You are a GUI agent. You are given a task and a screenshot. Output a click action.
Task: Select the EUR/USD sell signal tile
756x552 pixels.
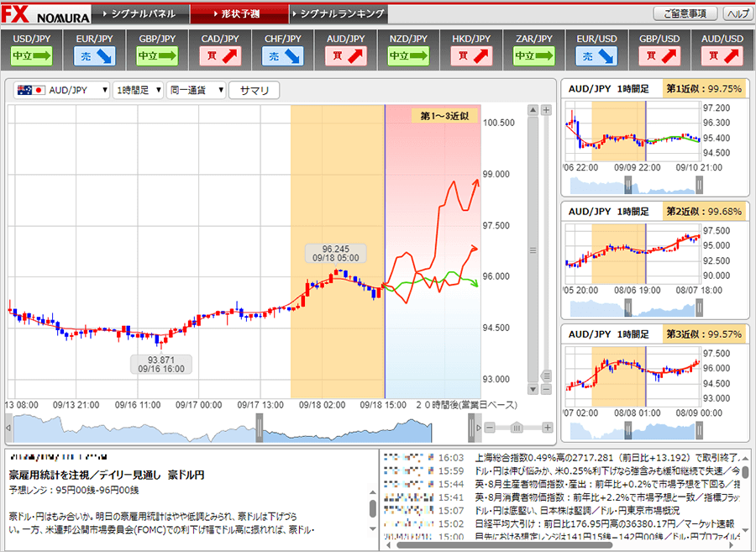pos(596,50)
